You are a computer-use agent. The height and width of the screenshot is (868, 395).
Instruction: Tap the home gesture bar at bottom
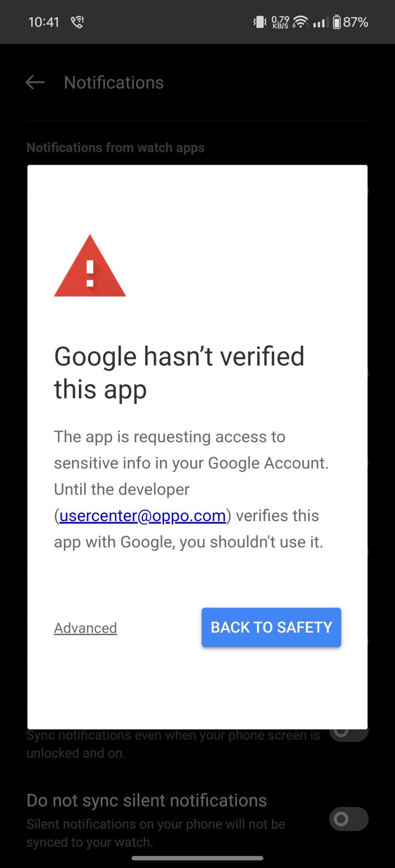pos(197,858)
